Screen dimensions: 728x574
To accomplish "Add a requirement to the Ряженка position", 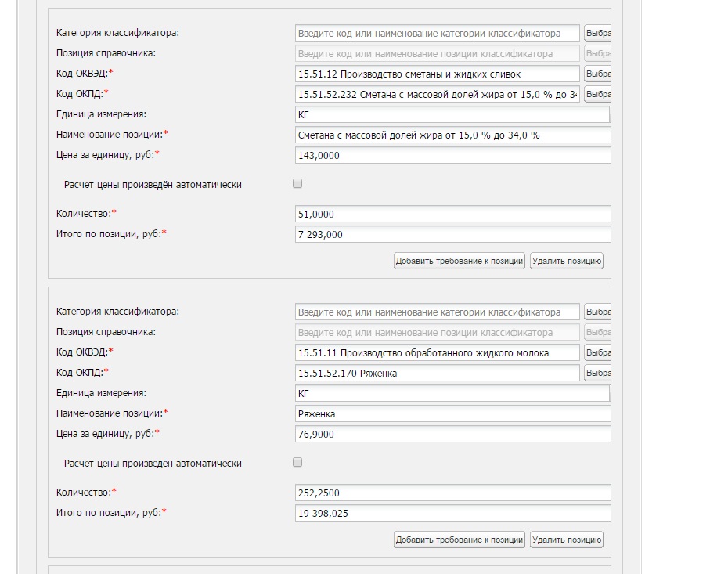I will click(x=459, y=540).
